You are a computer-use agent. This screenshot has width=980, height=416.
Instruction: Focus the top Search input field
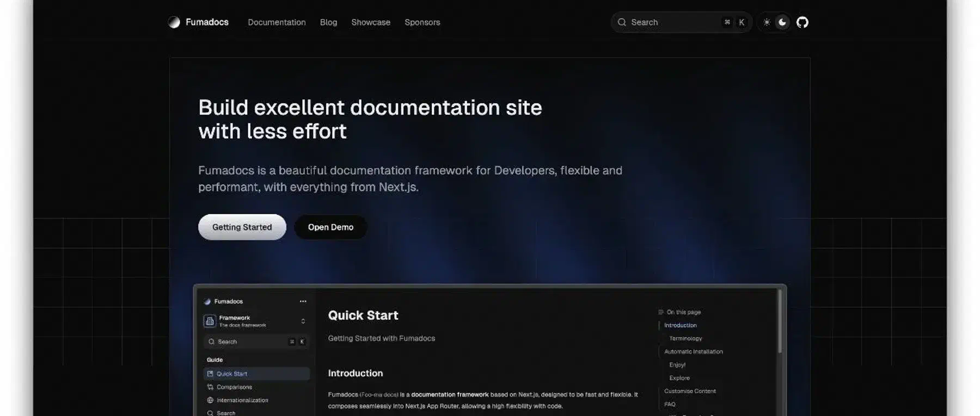pyautogui.click(x=681, y=22)
